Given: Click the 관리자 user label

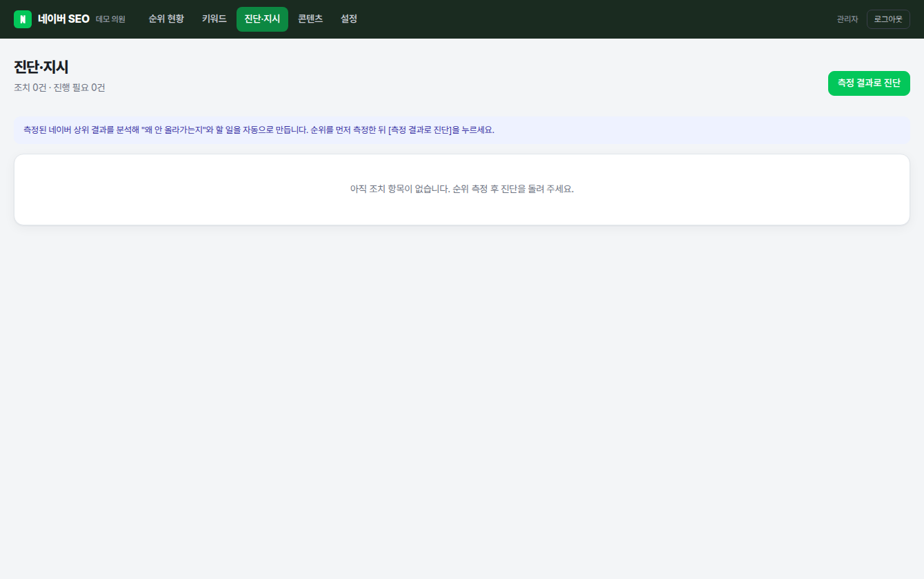Looking at the screenshot, I should coord(847,19).
